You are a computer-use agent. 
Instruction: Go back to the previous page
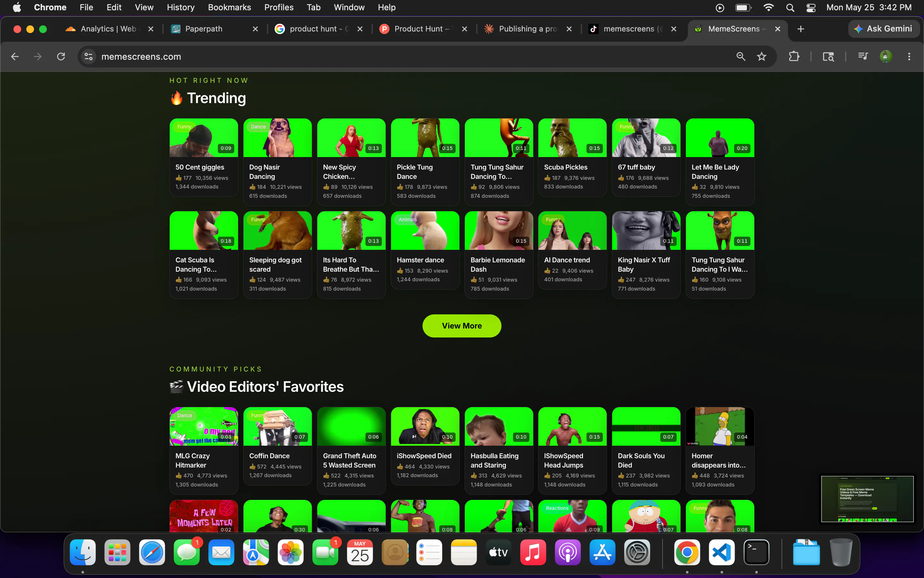tap(15, 57)
